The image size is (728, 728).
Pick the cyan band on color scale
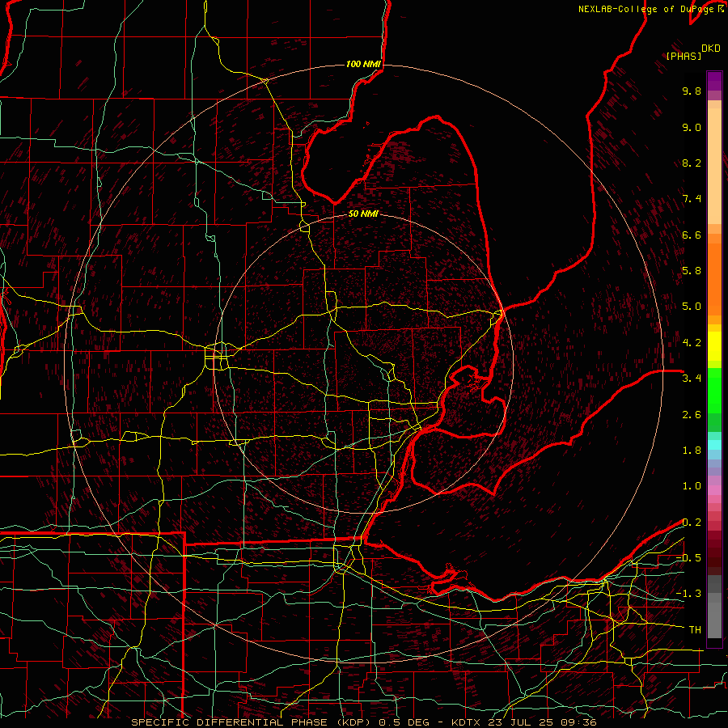(714, 445)
